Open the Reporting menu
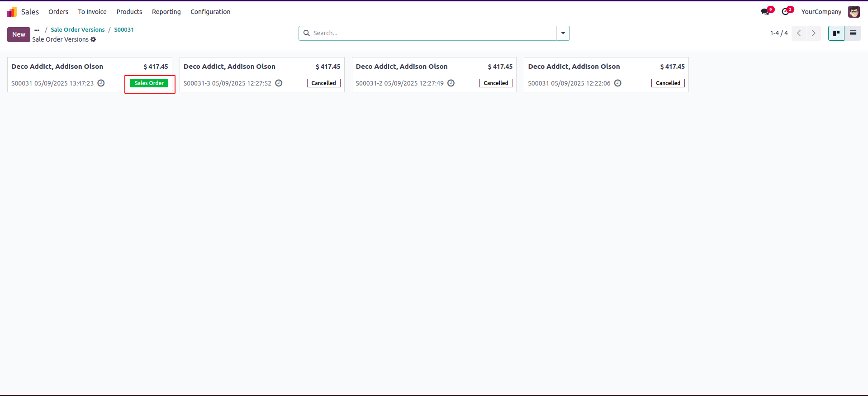The width and height of the screenshot is (868, 396). click(x=166, y=12)
